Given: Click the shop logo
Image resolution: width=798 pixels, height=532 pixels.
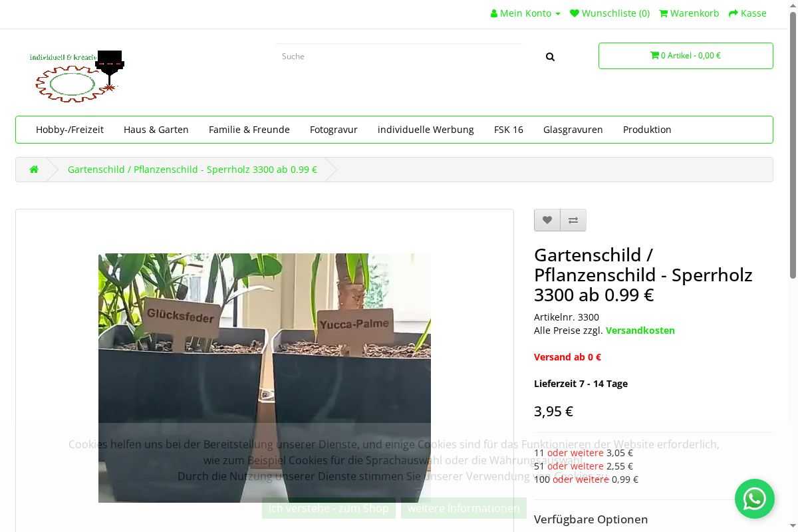Looking at the screenshot, I should coord(77,76).
